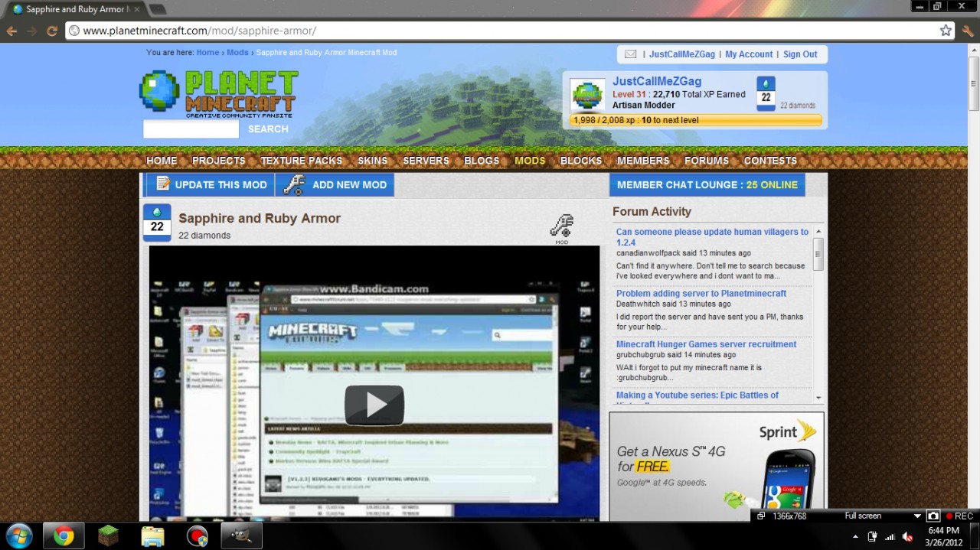
Task: Click the mod wrench icon beside title
Action: click(x=561, y=226)
